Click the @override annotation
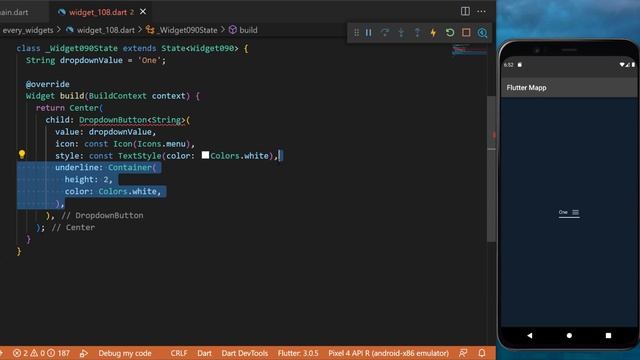This screenshot has width=640, height=360. [x=48, y=84]
